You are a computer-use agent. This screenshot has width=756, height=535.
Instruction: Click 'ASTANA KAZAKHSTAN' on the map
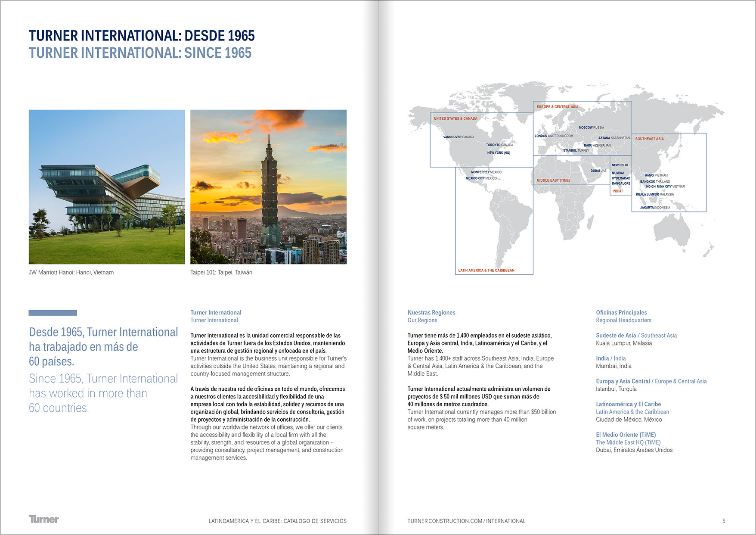point(614,138)
